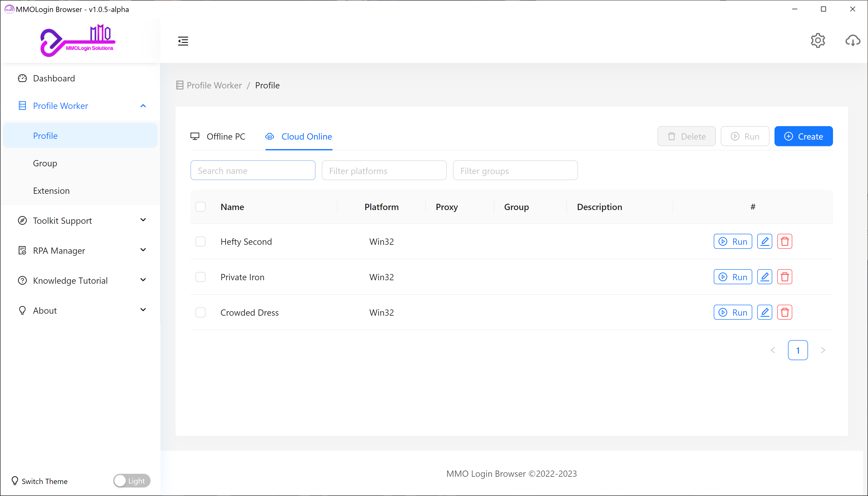Screen dimensions: 868x496
Task: Click the edit icon for Crowded Dress
Action: pos(764,312)
